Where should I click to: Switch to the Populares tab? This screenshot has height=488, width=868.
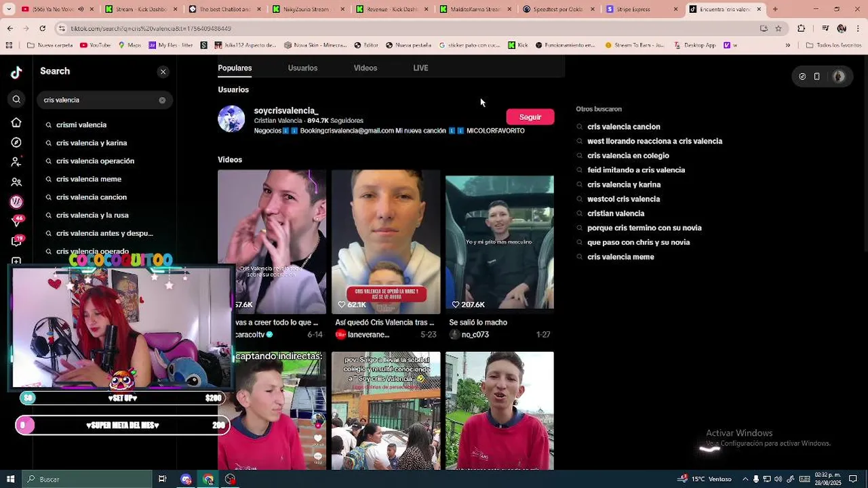235,68
